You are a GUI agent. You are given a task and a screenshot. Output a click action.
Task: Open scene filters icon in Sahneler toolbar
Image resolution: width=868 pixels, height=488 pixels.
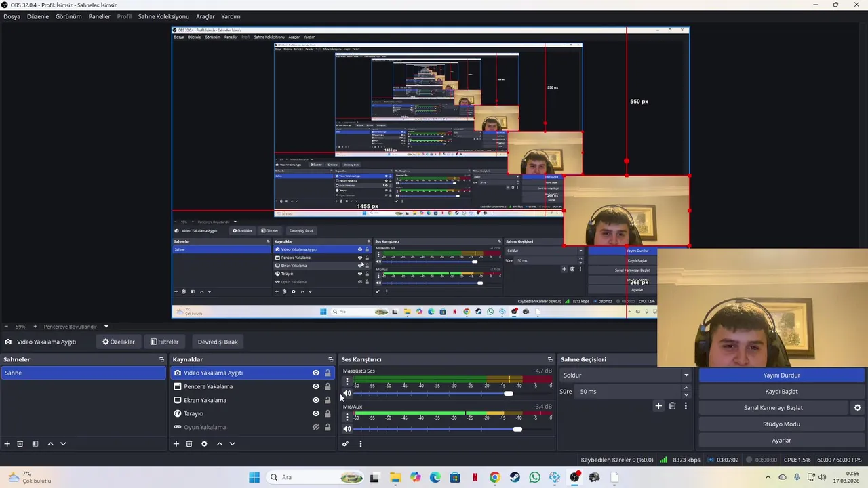35,443
